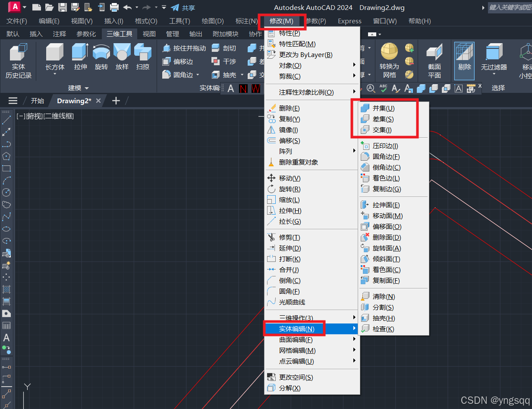Screen dimensions: 532x409
Task: Choose Imprint Edges (压印边) in submenu
Action: pos(393,146)
